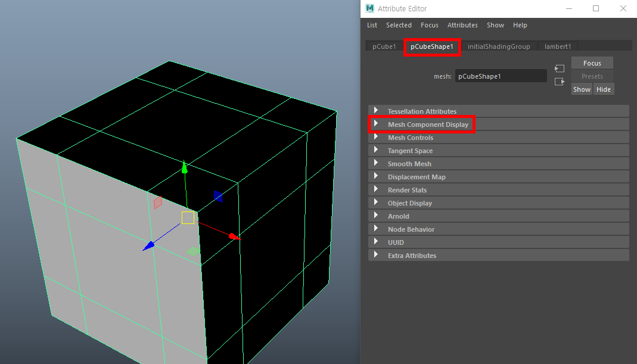Expand the Render Stats section
This screenshot has width=637, height=364.
[499, 189]
